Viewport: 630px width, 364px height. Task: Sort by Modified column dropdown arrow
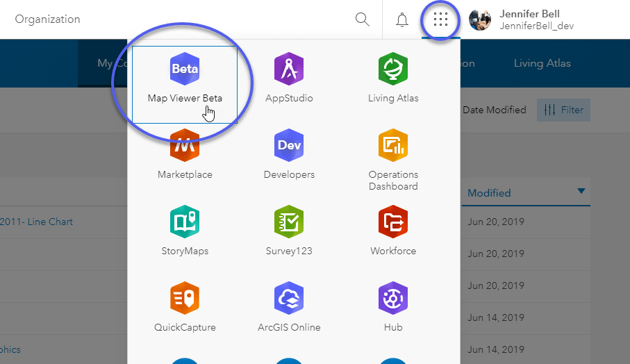pos(581,191)
